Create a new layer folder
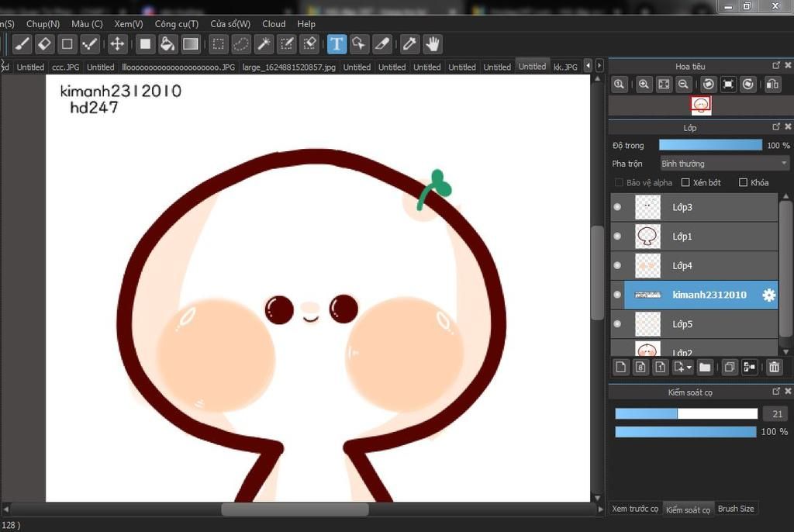 coord(705,367)
